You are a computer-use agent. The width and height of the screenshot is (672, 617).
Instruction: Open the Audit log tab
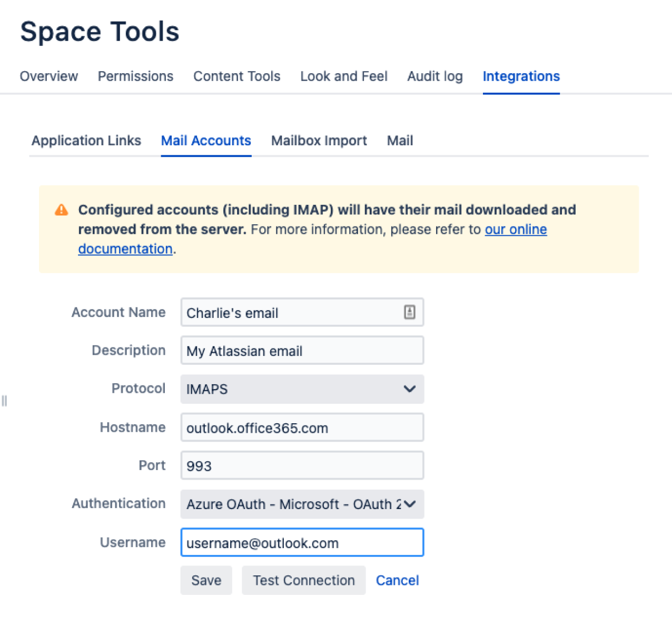coord(434,76)
